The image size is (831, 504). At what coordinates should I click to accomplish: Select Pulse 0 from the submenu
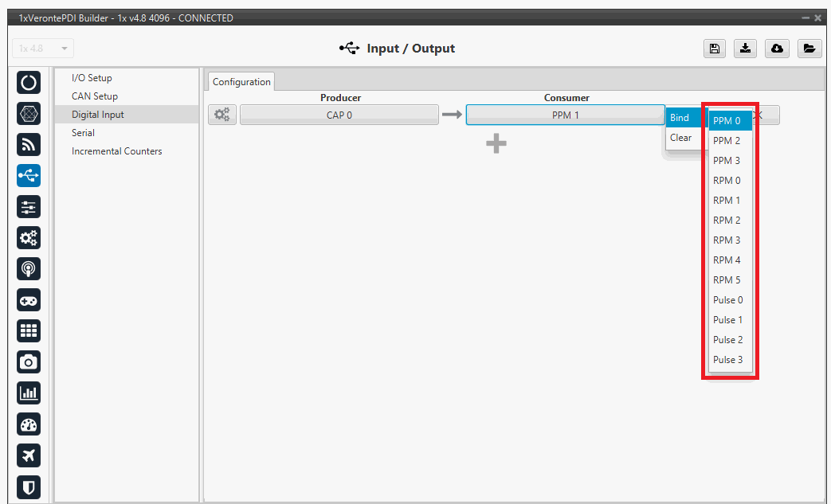click(731, 300)
